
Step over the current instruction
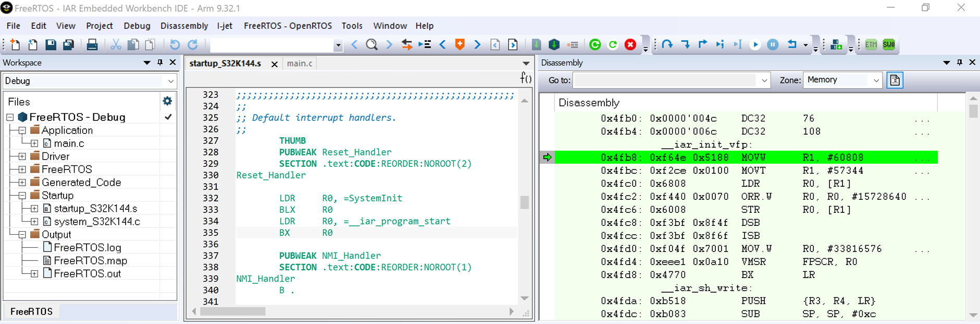tap(667, 45)
